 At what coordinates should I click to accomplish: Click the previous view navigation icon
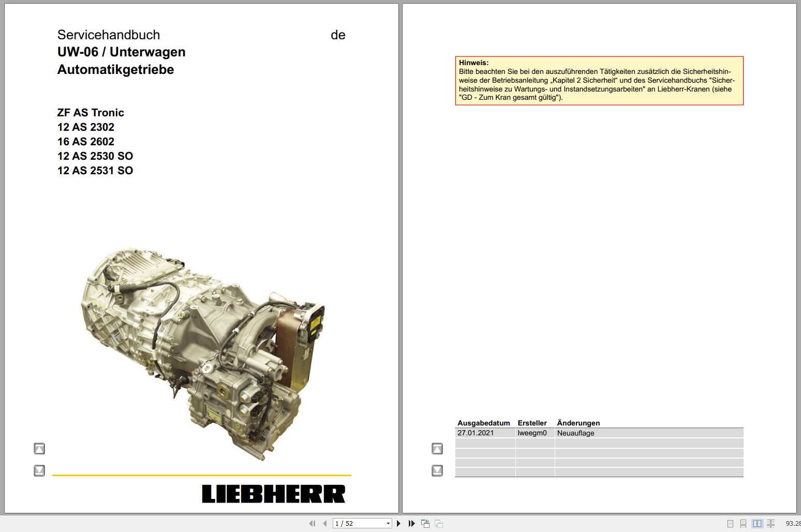click(x=425, y=524)
